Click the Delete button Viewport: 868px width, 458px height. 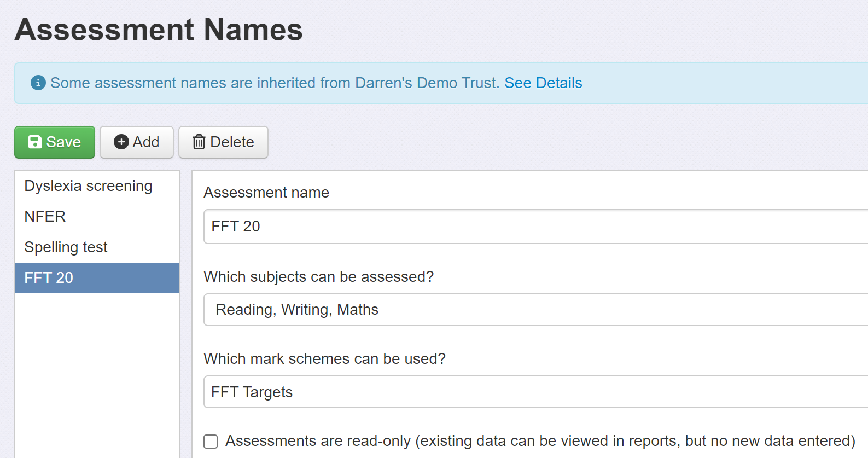223,142
